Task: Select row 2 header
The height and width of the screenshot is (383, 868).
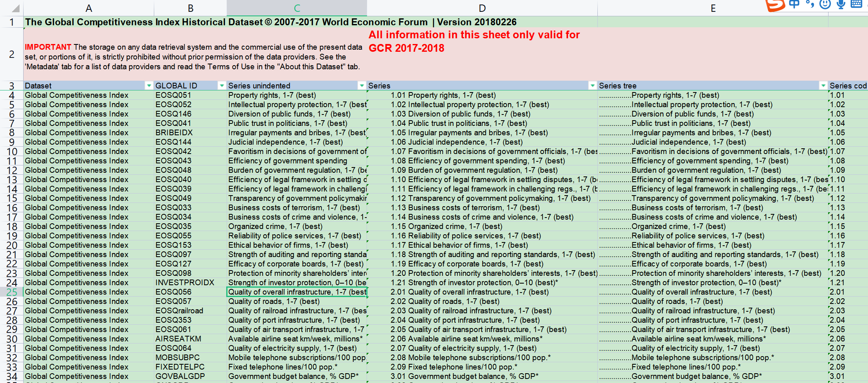Action: (12, 54)
